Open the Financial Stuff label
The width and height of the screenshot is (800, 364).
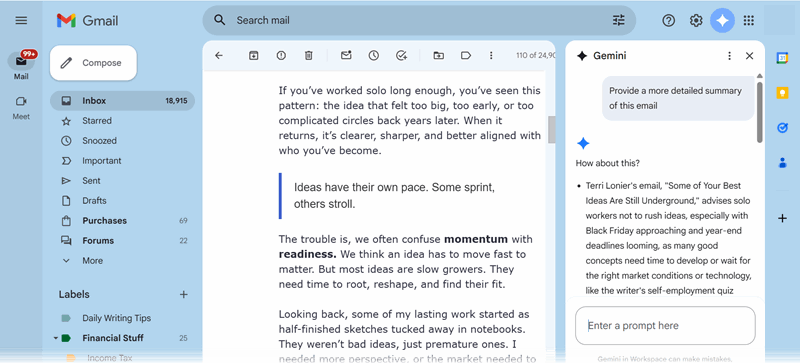[122, 338]
